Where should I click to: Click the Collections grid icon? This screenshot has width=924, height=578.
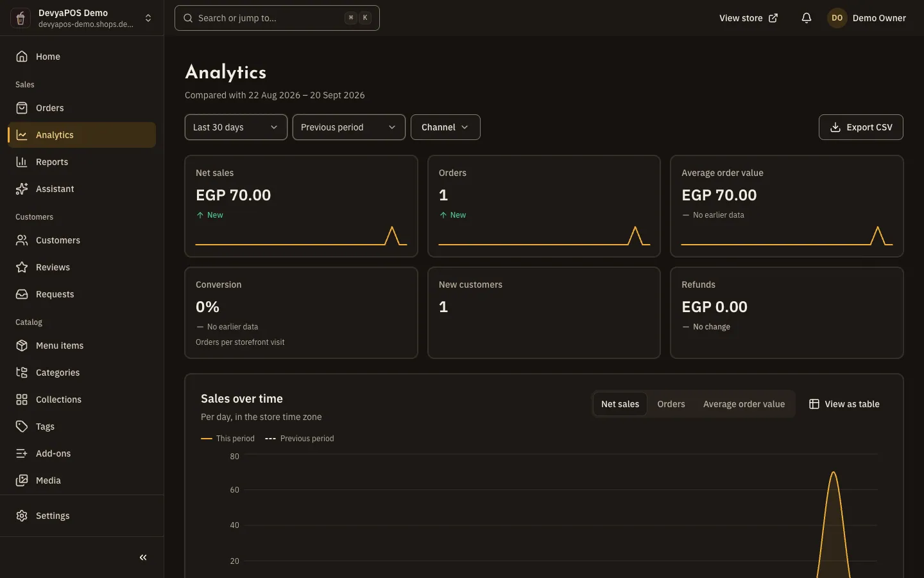(x=22, y=399)
